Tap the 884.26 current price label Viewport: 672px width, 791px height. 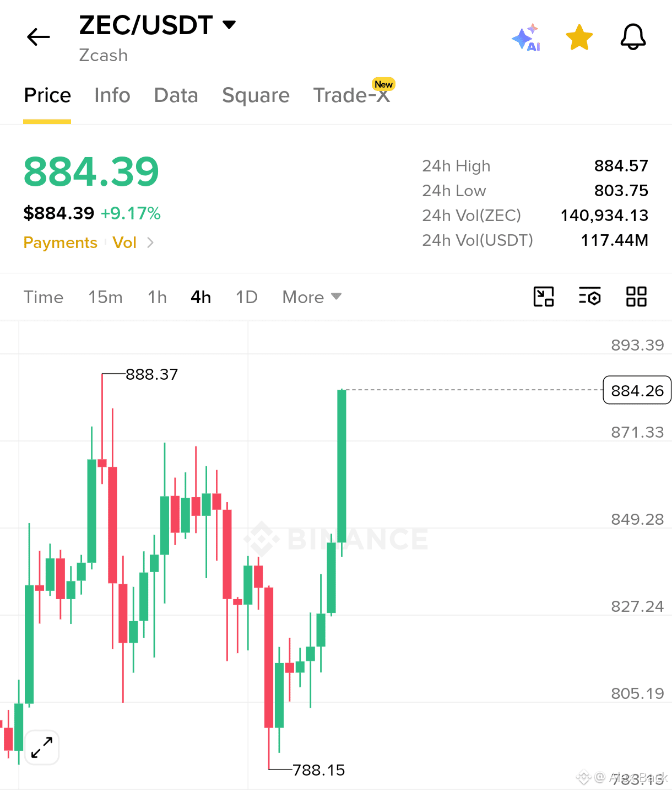pyautogui.click(x=637, y=390)
